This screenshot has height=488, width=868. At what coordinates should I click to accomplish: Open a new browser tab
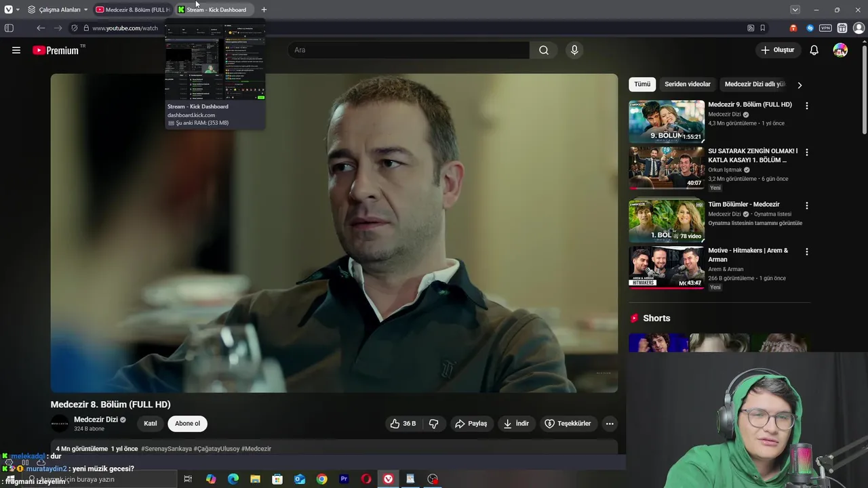(x=264, y=9)
